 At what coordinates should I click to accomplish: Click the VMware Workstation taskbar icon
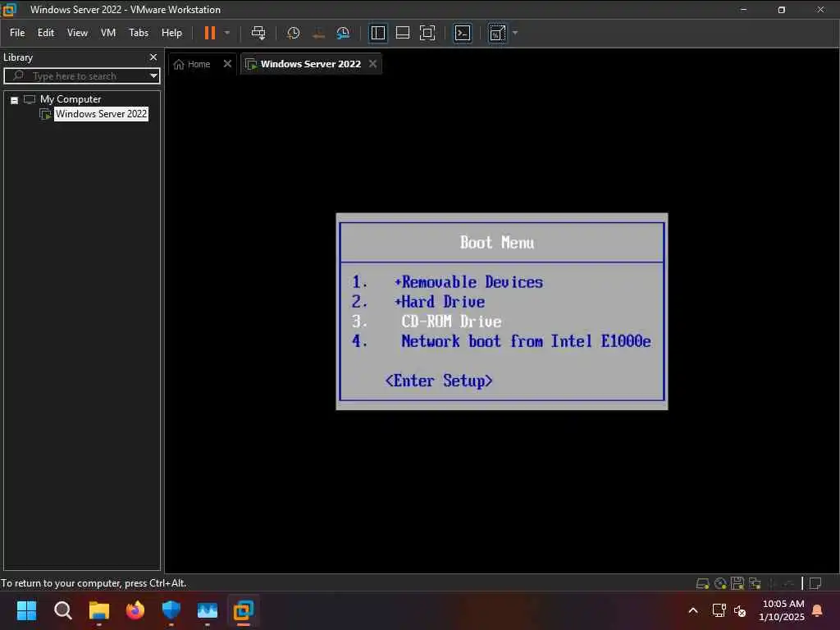coord(243,610)
